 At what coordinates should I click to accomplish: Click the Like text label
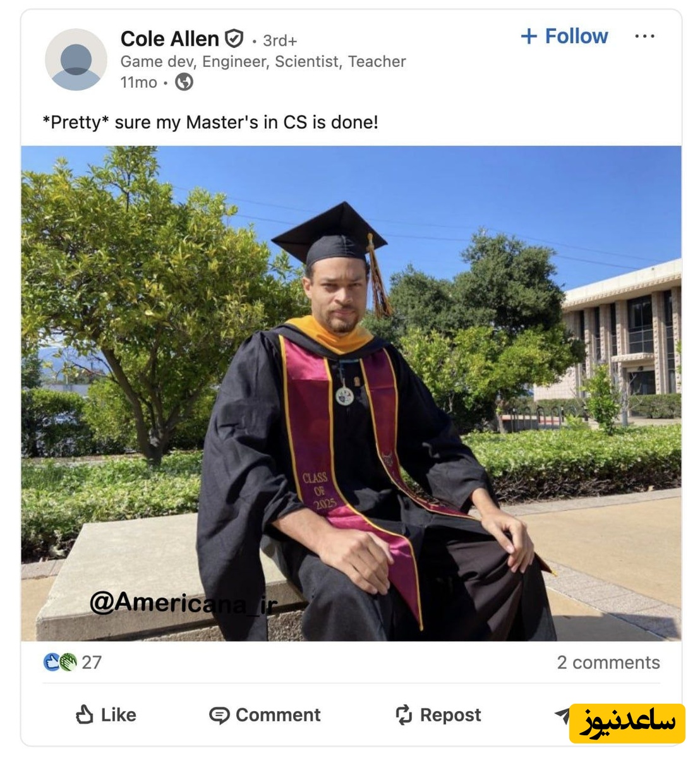[x=119, y=715]
